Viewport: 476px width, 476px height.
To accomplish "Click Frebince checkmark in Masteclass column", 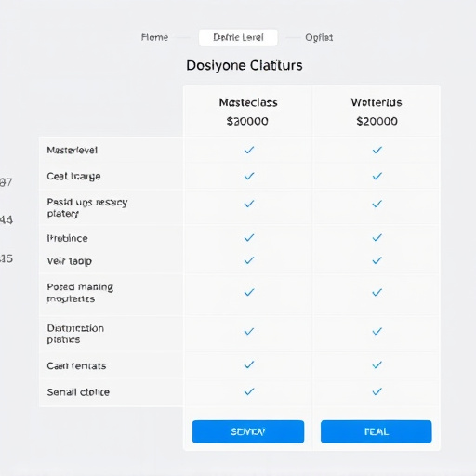I will pos(249,238).
